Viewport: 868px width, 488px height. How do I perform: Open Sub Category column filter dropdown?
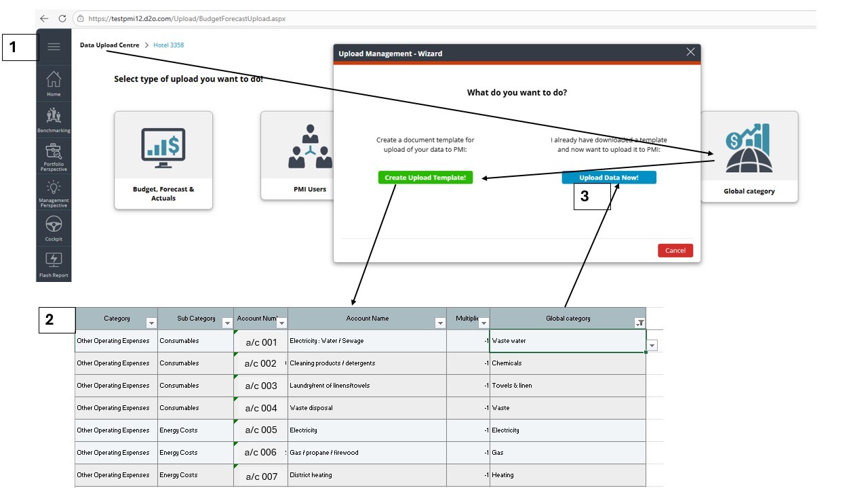(227, 323)
